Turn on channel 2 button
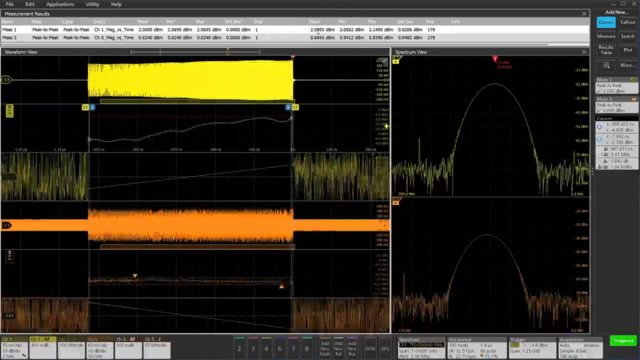640x360 pixels. [x=240, y=348]
